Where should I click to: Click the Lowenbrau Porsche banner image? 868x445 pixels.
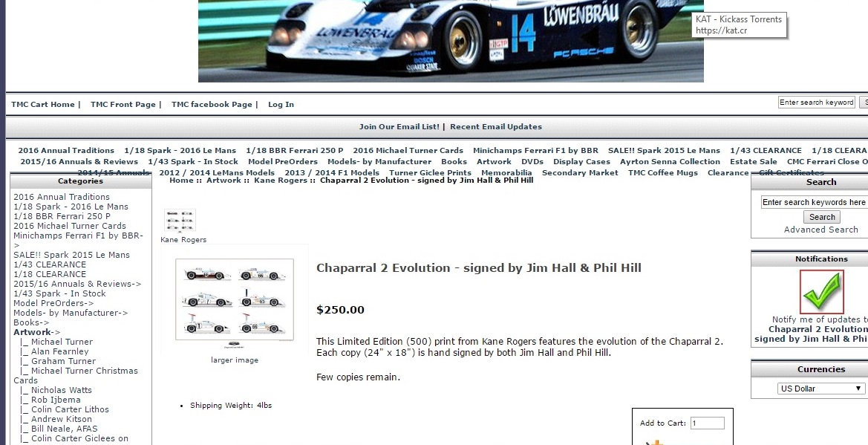[x=450, y=41]
